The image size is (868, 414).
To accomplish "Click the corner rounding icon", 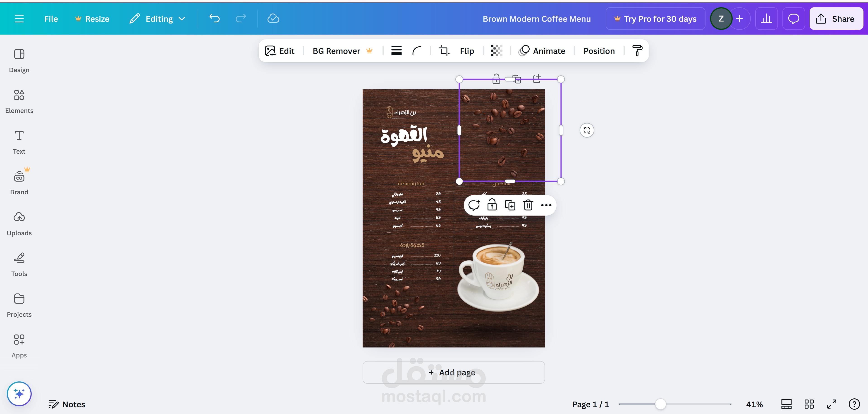I will pos(417,51).
